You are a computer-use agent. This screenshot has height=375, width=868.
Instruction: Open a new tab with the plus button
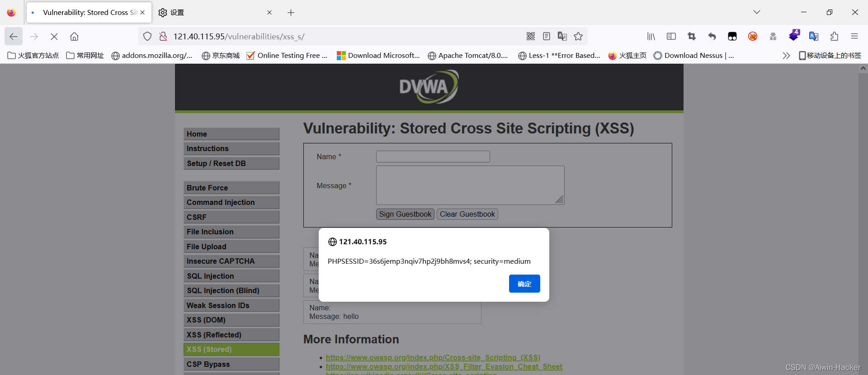point(291,13)
